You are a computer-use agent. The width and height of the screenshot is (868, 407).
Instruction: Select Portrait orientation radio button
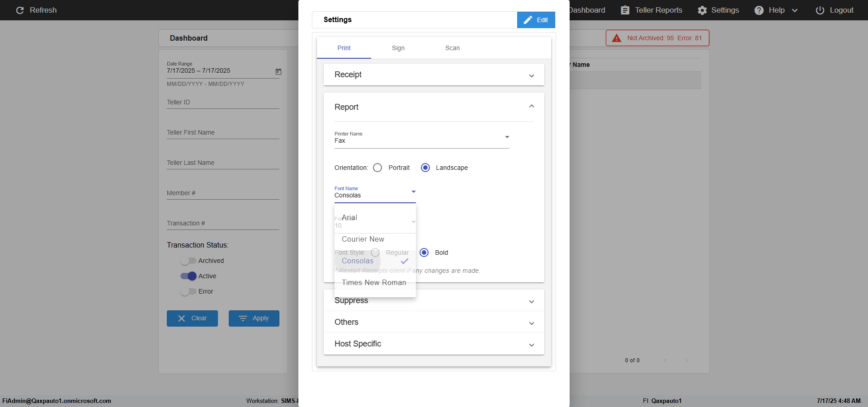(377, 168)
